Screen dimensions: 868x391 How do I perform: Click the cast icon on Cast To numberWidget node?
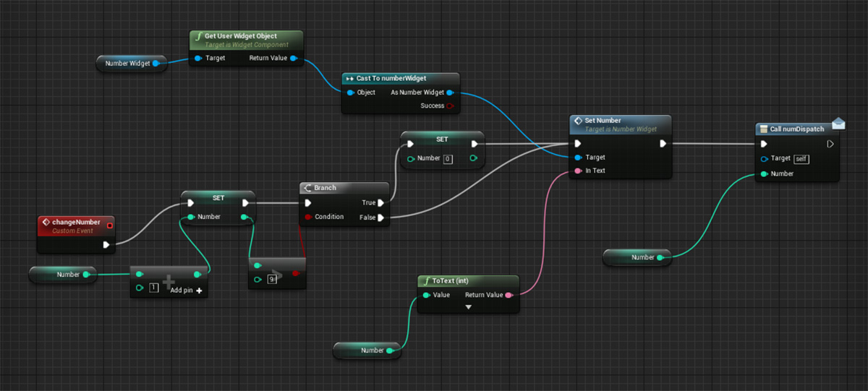pyautogui.click(x=349, y=78)
